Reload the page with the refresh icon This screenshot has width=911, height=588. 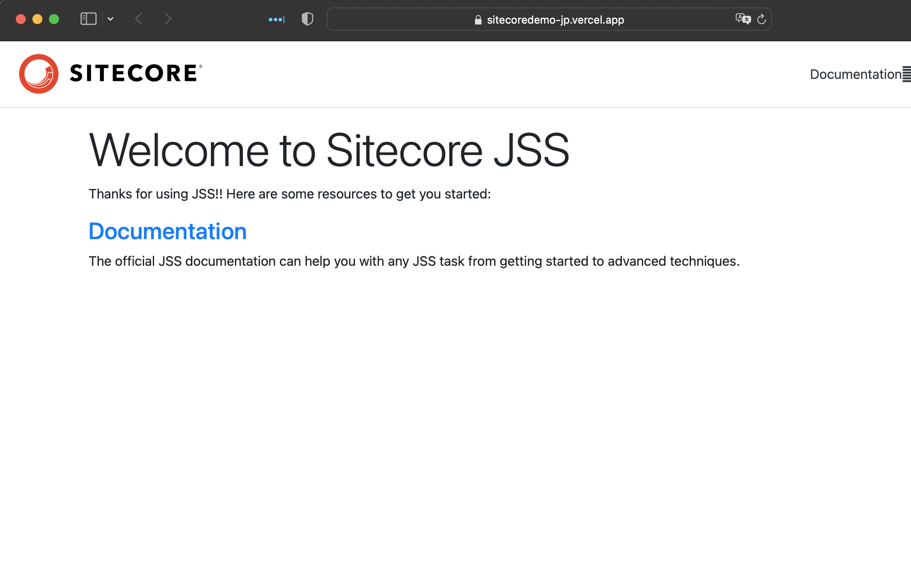click(x=762, y=19)
